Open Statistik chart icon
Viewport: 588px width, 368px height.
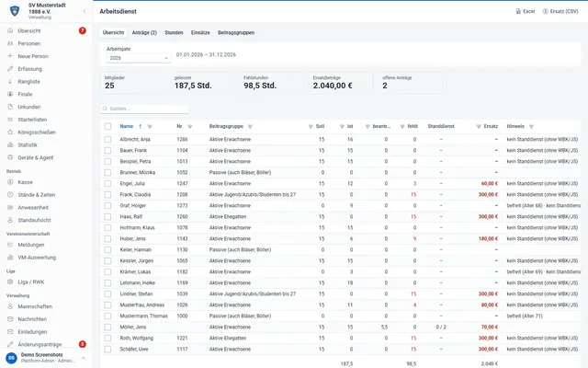(10, 144)
